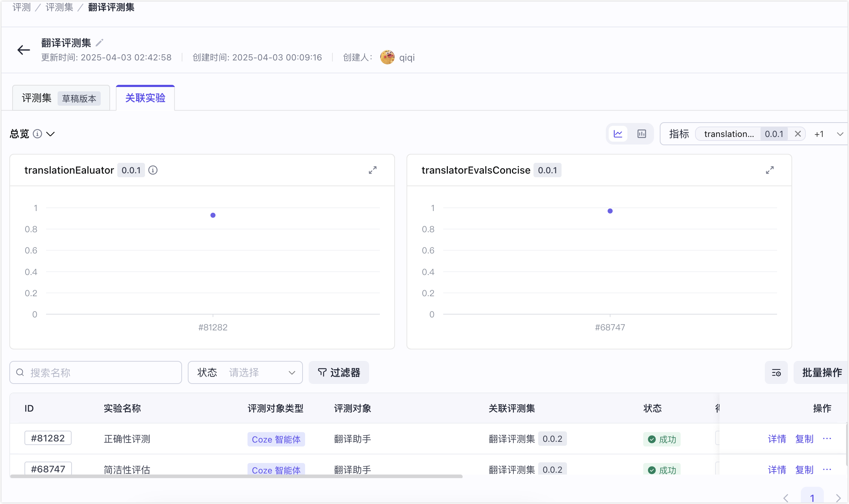Click the back arrow icon
The height and width of the screenshot is (504, 849).
(24, 50)
